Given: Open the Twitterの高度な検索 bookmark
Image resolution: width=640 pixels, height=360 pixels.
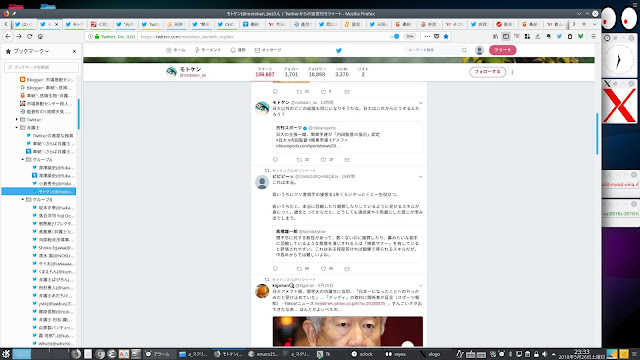Looking at the screenshot, I should click(50, 136).
